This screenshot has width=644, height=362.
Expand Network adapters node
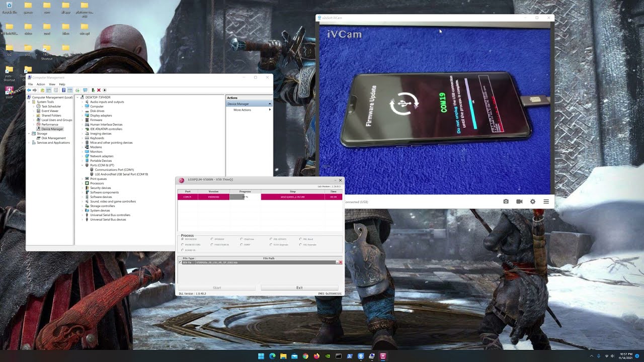83,156
